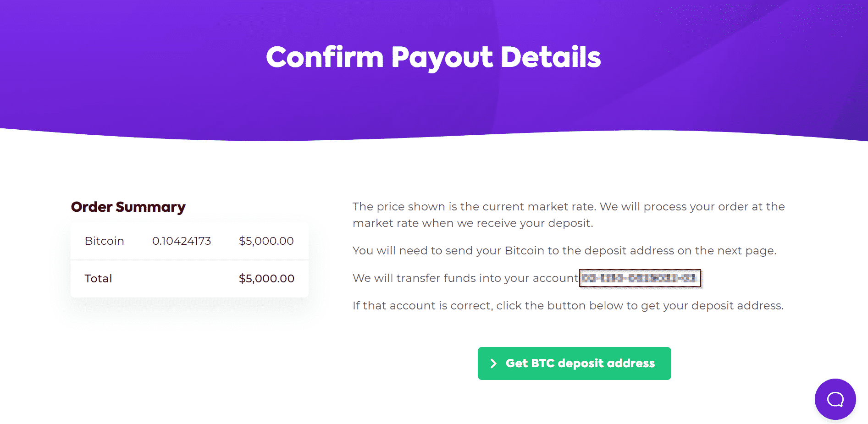Click the Order Summary heading
The height and width of the screenshot is (424, 868).
pos(128,207)
